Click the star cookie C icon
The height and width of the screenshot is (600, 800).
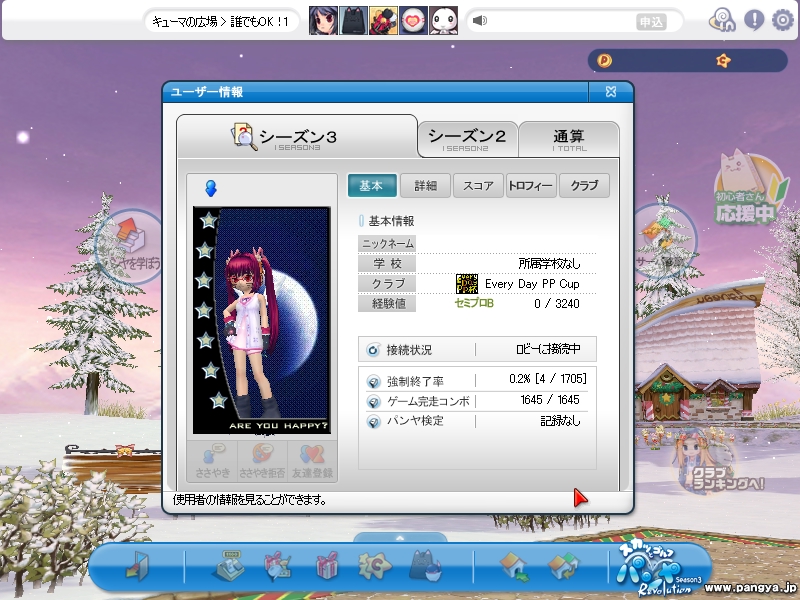(374, 566)
